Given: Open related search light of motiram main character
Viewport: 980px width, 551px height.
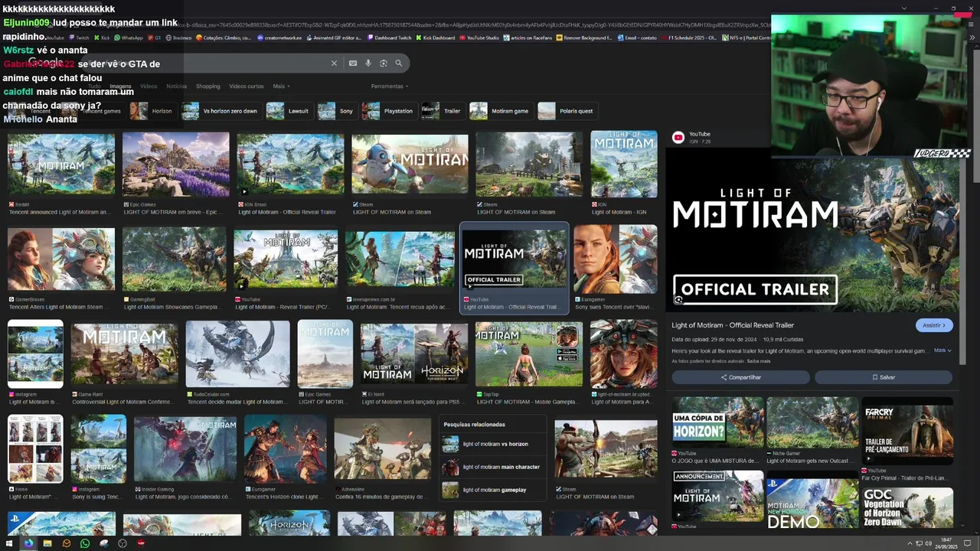Looking at the screenshot, I should pos(494,467).
